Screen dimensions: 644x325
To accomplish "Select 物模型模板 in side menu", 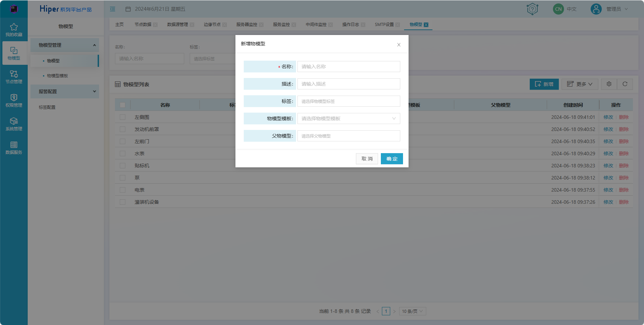I will [x=57, y=76].
